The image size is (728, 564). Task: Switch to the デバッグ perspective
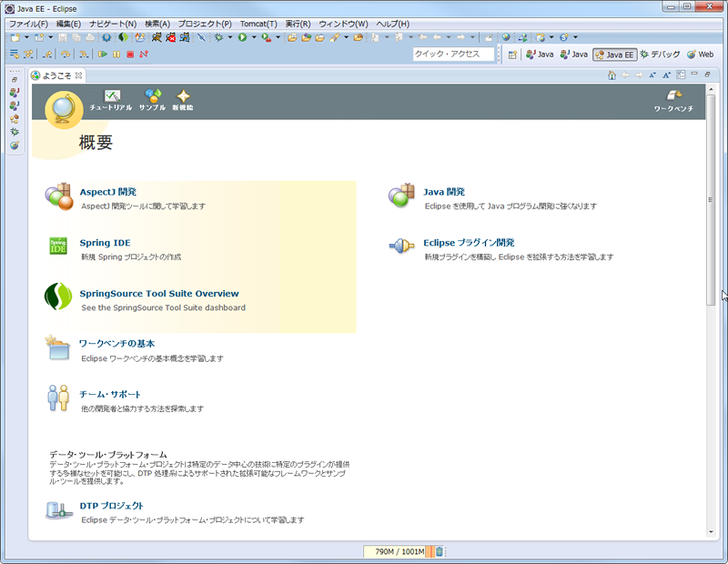[660, 55]
